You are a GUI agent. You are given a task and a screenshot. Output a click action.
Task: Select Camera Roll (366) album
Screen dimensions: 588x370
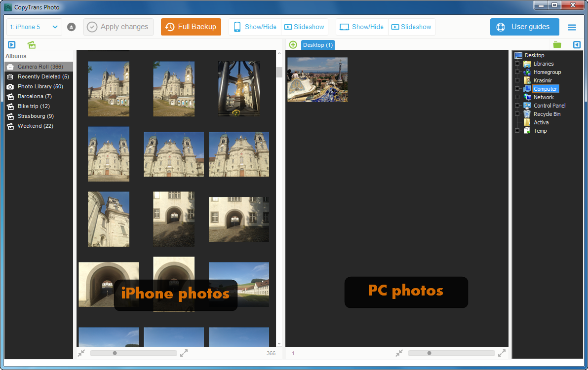39,67
